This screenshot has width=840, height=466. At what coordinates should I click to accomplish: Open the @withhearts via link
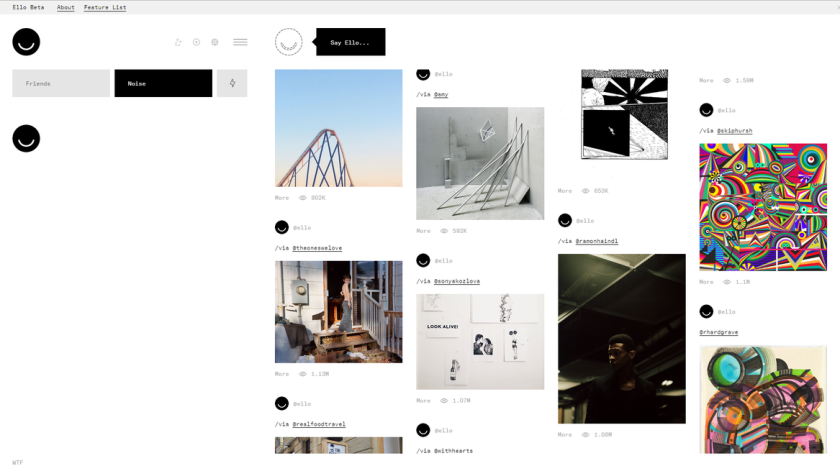pyautogui.click(x=453, y=451)
